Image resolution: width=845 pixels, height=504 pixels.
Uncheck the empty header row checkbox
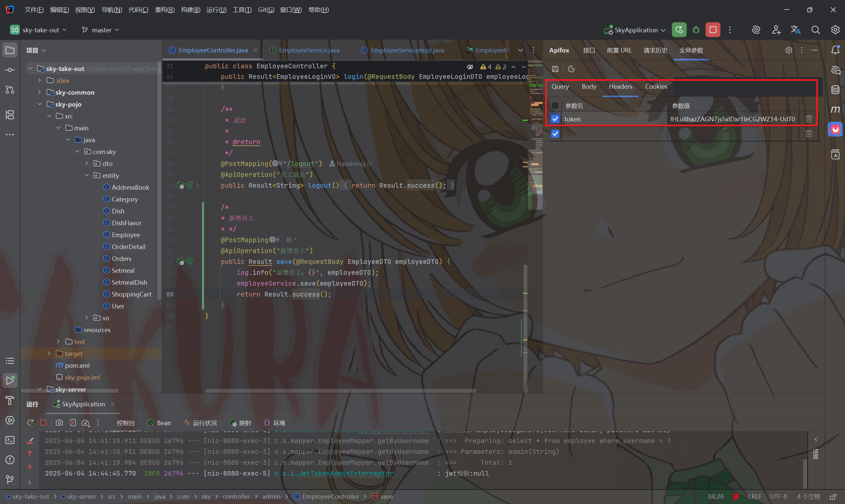point(555,134)
